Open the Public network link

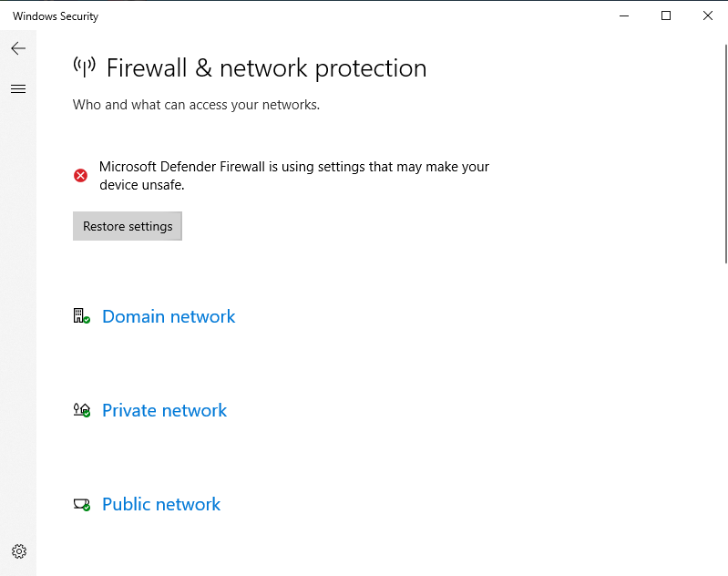point(161,504)
